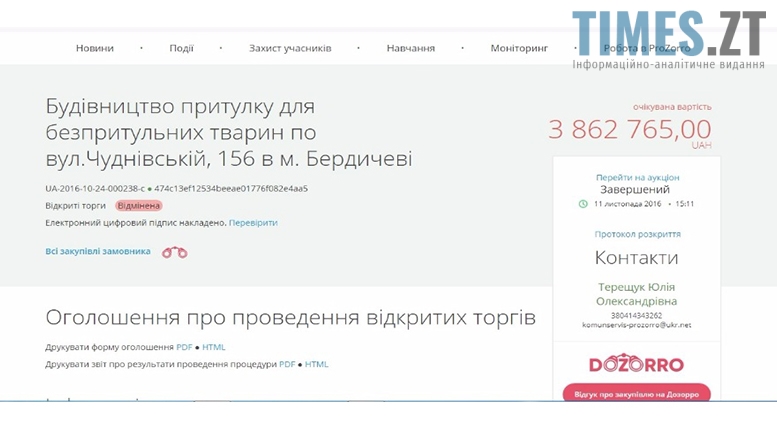
Task: Click the clock icon next to auction date
Action: pyautogui.click(x=583, y=204)
